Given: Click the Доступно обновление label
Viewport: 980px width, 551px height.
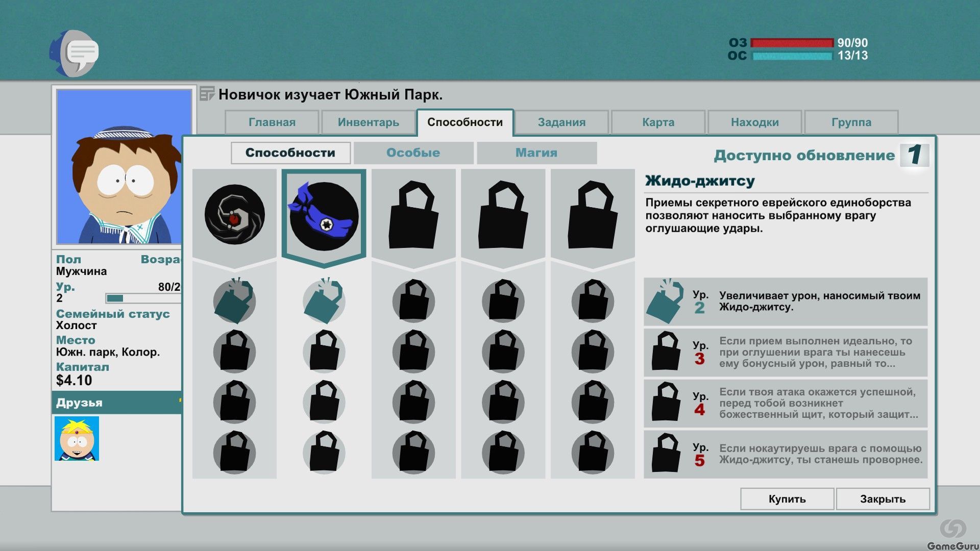Looking at the screenshot, I should [x=804, y=155].
